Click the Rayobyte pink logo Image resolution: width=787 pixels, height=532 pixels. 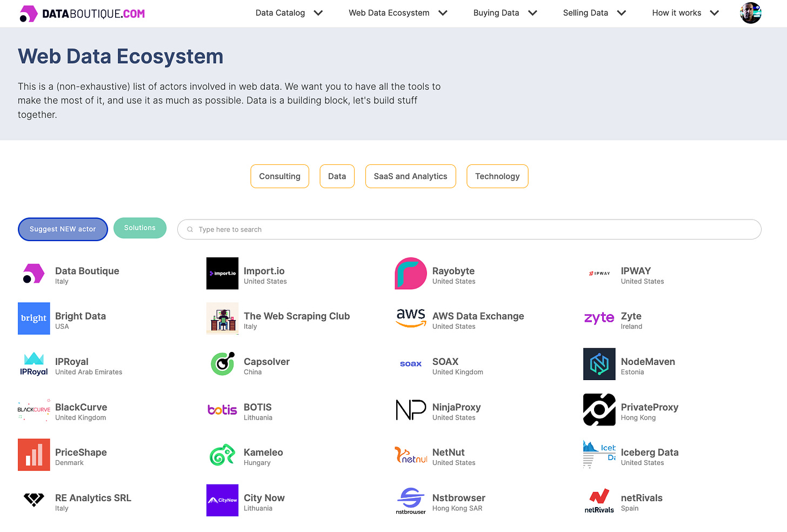(x=411, y=274)
